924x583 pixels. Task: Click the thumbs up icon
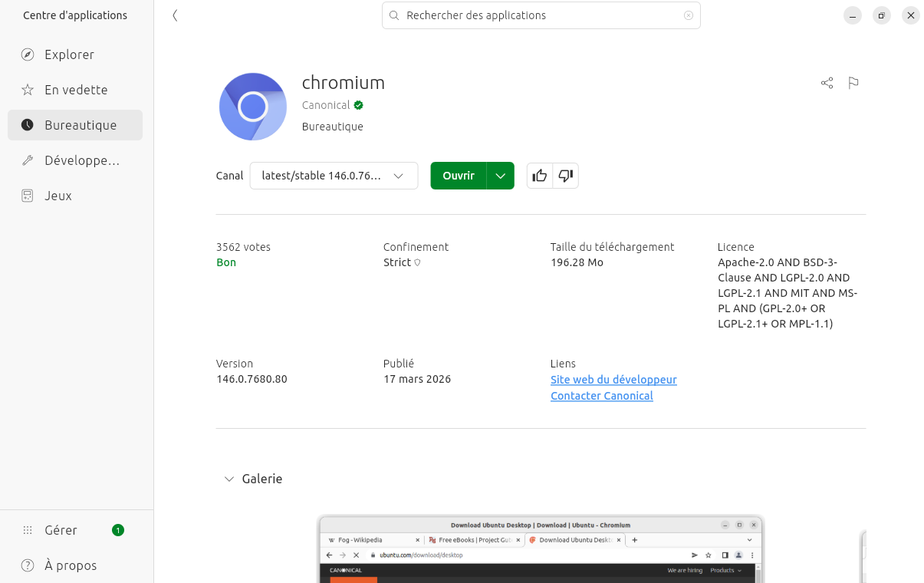540,176
